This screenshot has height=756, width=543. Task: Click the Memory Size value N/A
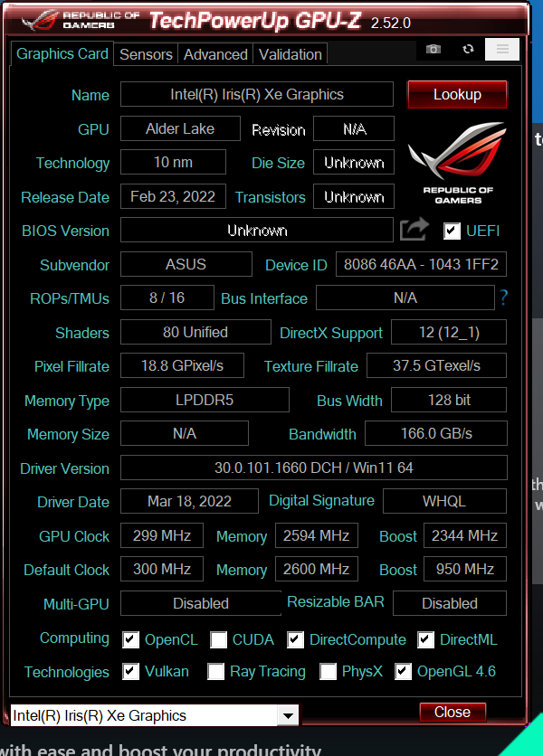(x=185, y=433)
